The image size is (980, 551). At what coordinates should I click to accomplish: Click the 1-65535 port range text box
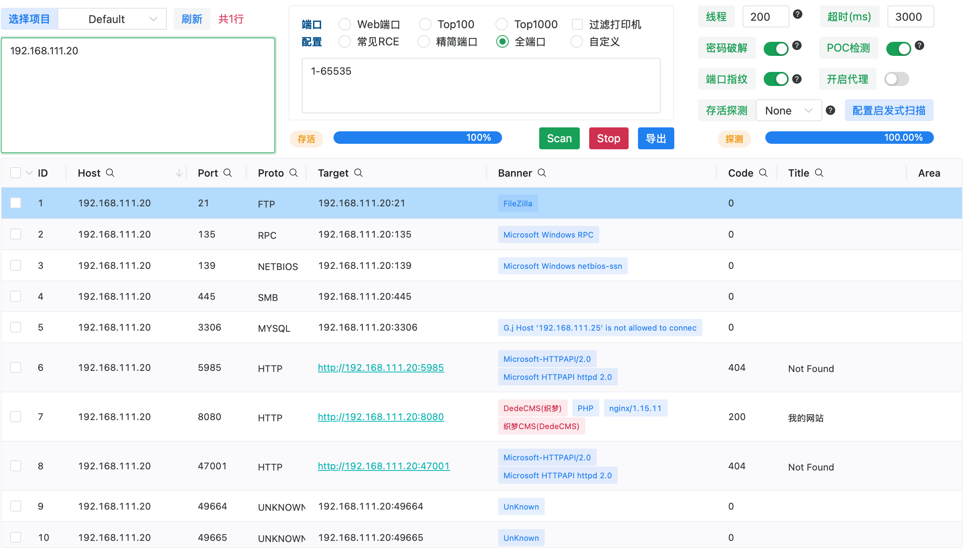tap(481, 86)
